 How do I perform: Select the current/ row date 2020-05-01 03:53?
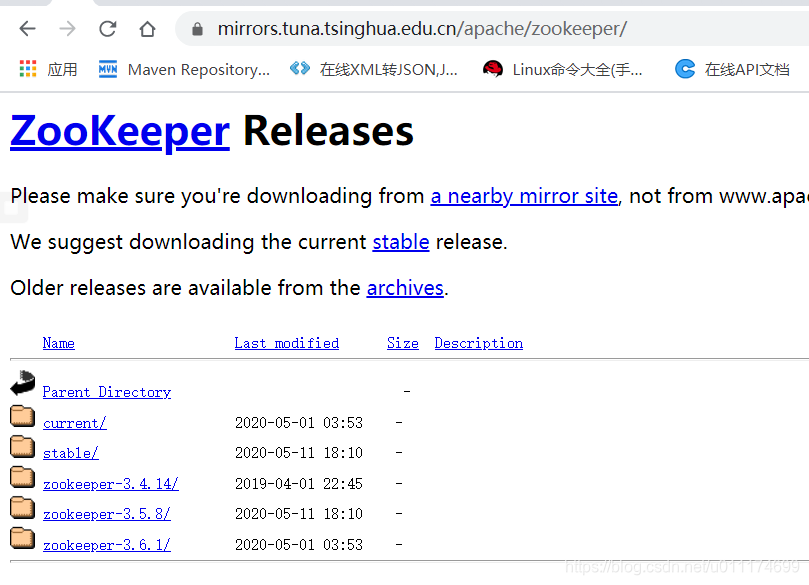coord(299,423)
